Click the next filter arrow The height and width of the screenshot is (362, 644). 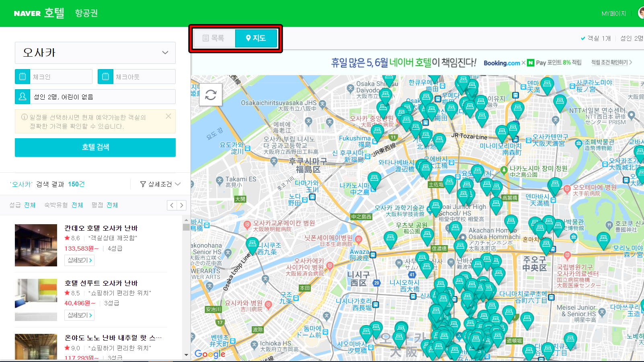click(x=182, y=205)
